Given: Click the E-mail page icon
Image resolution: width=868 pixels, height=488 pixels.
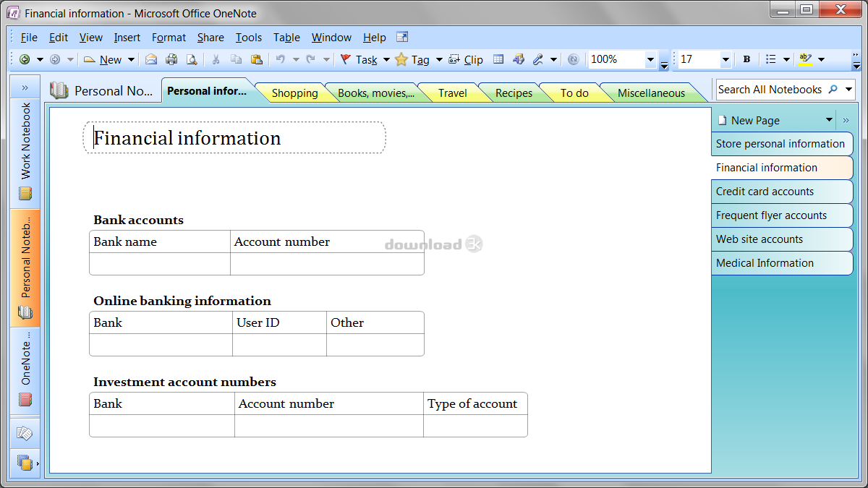Looking at the screenshot, I should tap(151, 60).
